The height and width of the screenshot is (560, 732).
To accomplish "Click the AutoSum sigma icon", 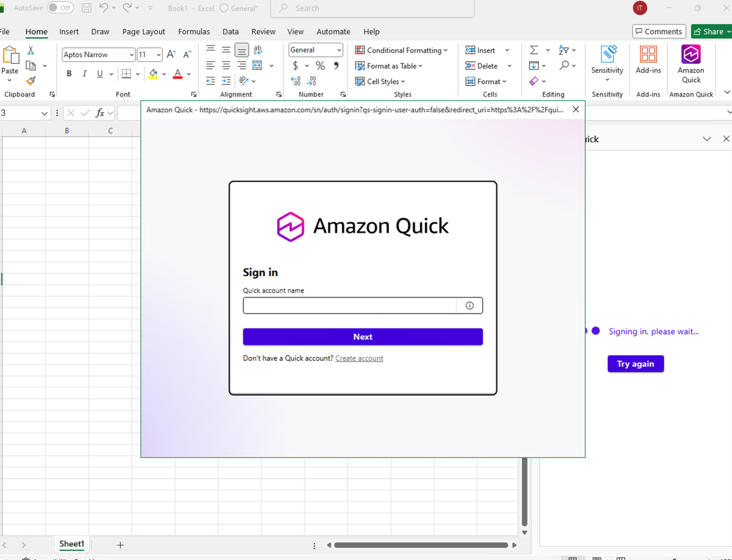I will pyautogui.click(x=534, y=50).
